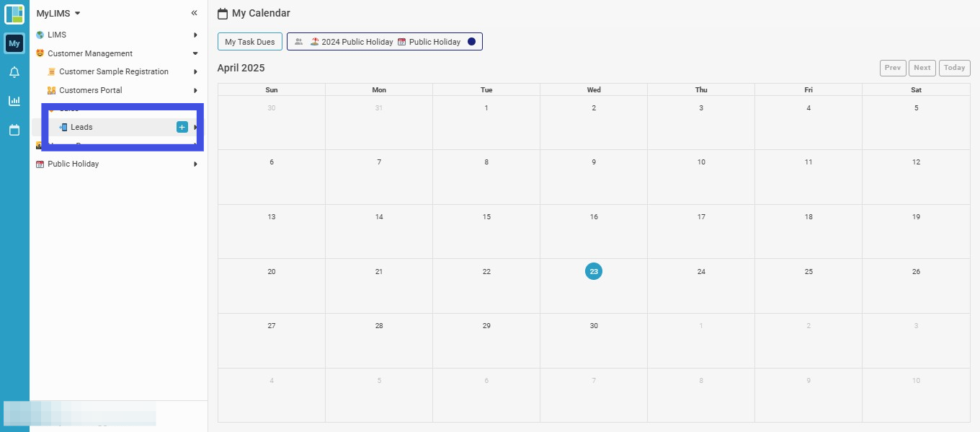Screen dimensions: 980x432
Task: Click the grey people icon in calendar filter
Action: pyautogui.click(x=298, y=42)
